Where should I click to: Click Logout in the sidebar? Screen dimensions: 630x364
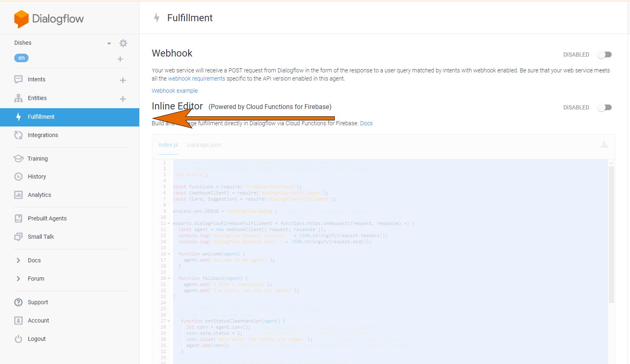click(x=37, y=339)
